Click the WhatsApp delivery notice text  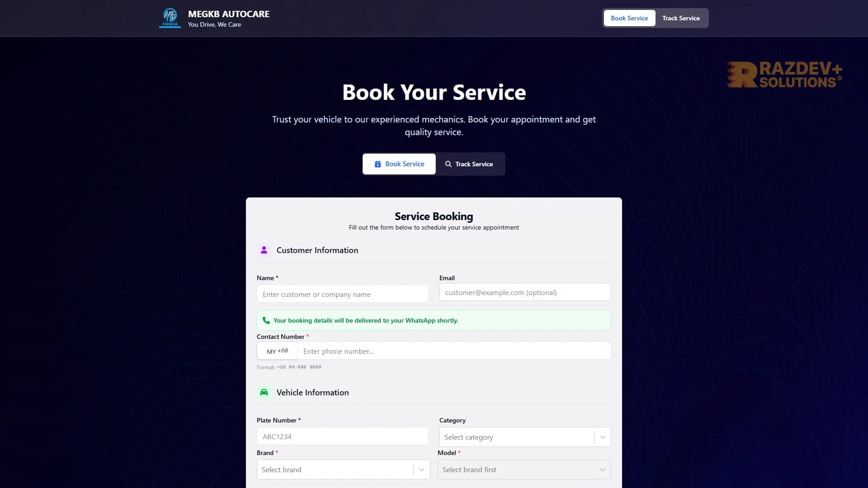click(365, 320)
